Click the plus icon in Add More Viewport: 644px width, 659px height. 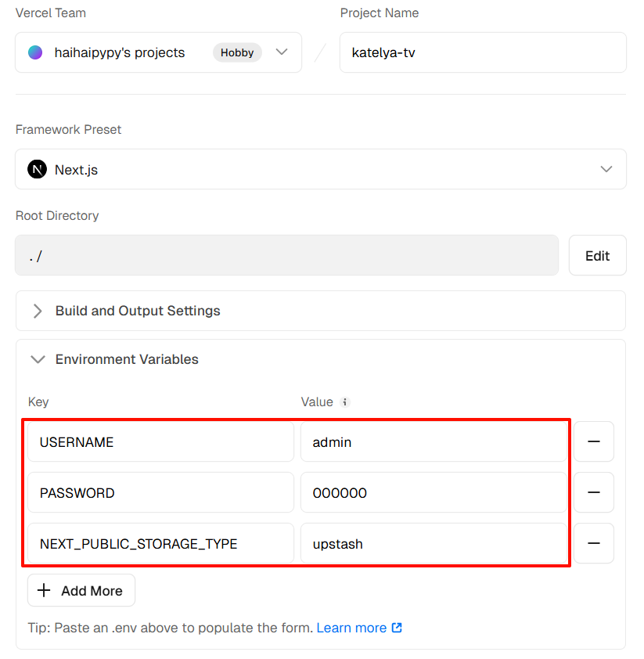tap(44, 591)
